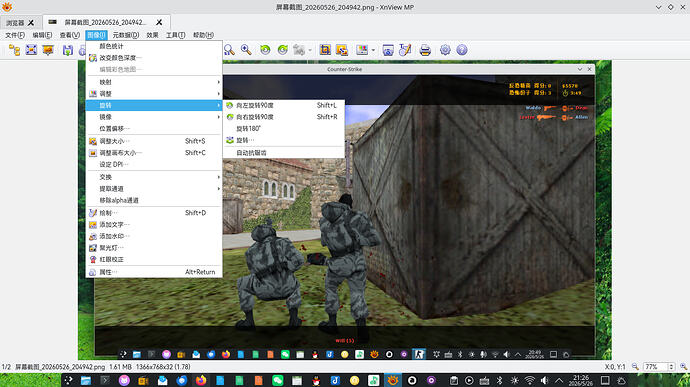Click the resize image toolbar icon

tap(342, 50)
